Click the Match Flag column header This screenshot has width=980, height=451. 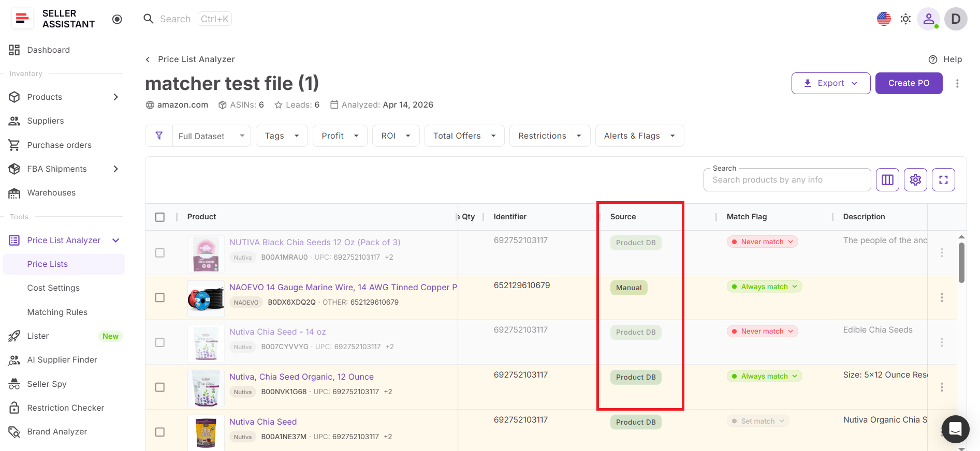tap(747, 217)
